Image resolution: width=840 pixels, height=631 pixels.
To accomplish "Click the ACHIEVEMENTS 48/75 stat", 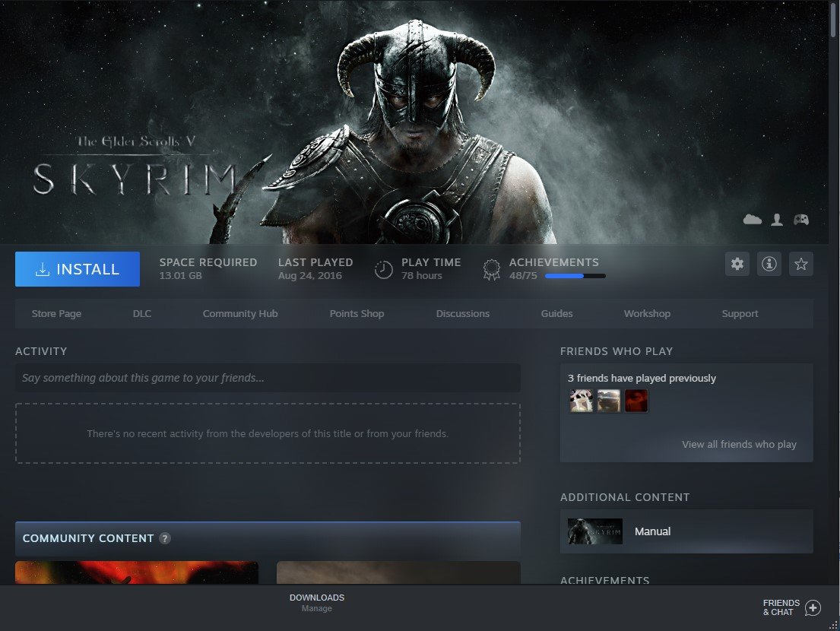I will 554,269.
